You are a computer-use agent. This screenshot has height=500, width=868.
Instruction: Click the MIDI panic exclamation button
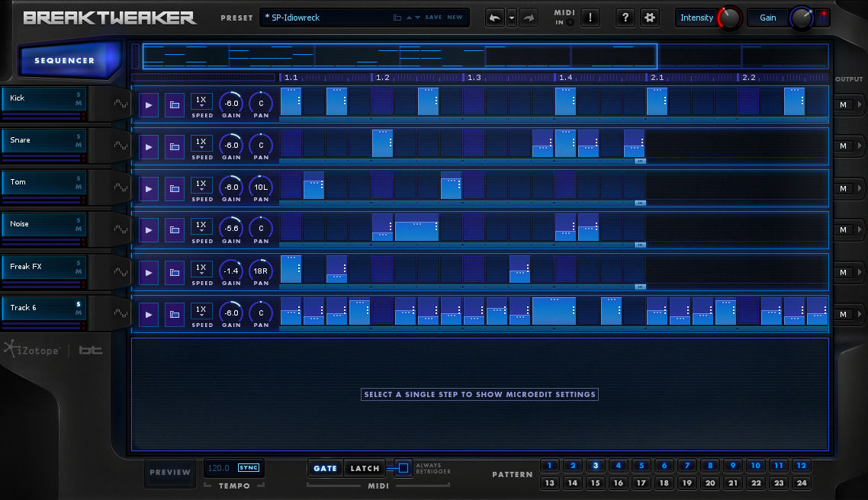coord(590,18)
